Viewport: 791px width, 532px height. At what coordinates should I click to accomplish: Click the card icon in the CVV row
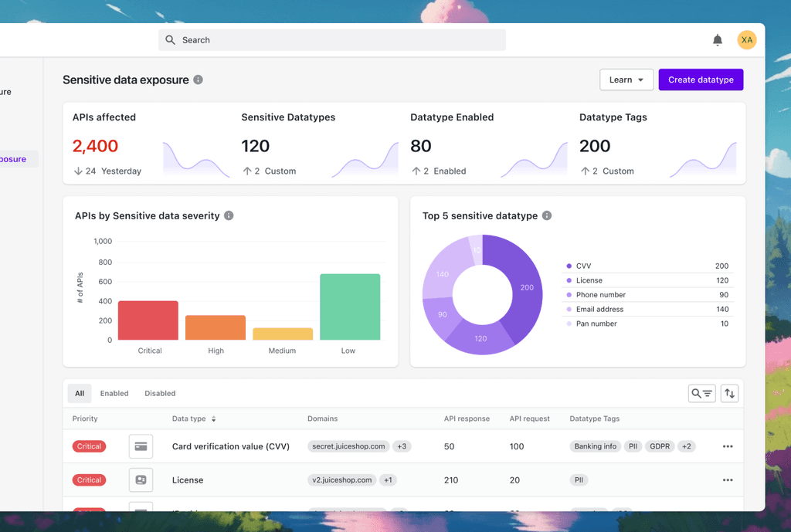coord(141,446)
